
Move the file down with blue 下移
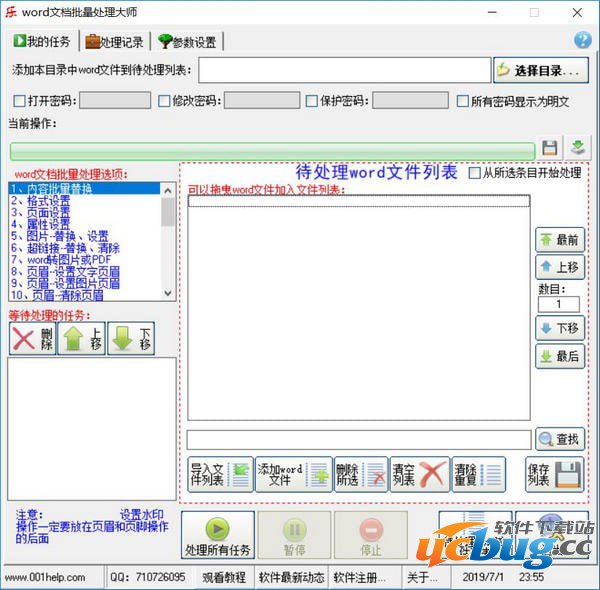click(560, 328)
